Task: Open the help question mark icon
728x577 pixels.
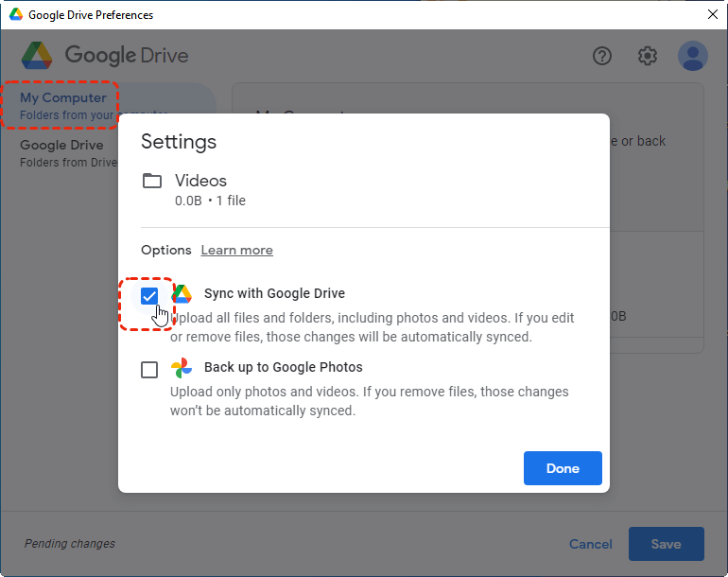Action: click(602, 56)
